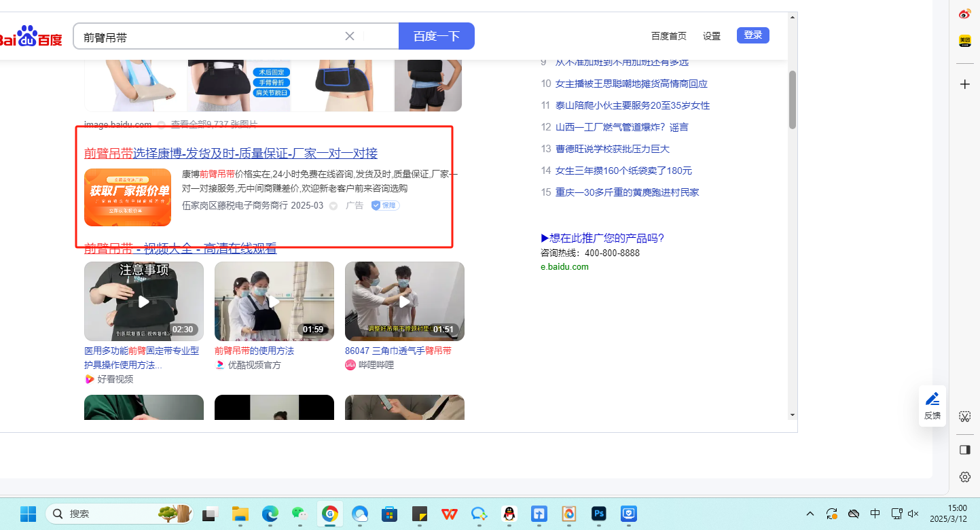Click the Baidu logo
The width and height of the screenshot is (980, 530).
(x=31, y=37)
